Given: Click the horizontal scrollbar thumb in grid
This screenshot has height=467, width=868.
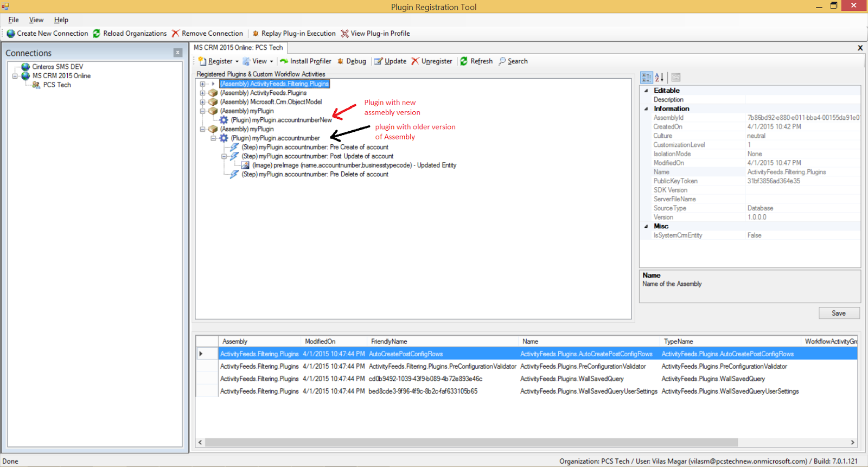Looking at the screenshot, I should 471,442.
